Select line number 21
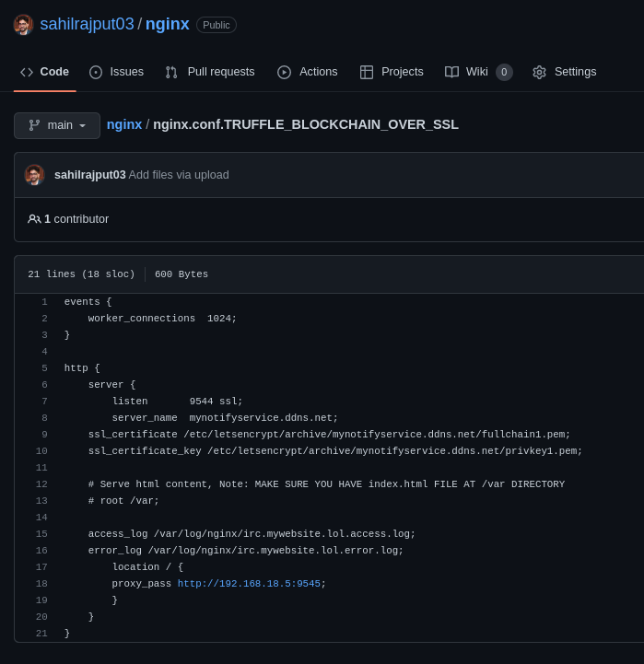644x664 pixels. pyautogui.click(x=41, y=634)
